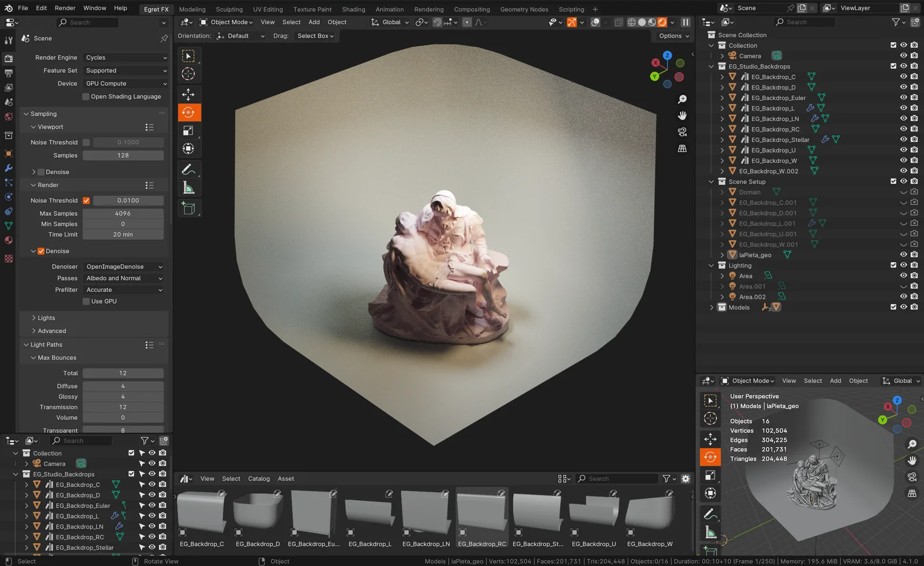Disable the Denoise checkbox under Render
The height and width of the screenshot is (566, 924).
tap(42, 251)
